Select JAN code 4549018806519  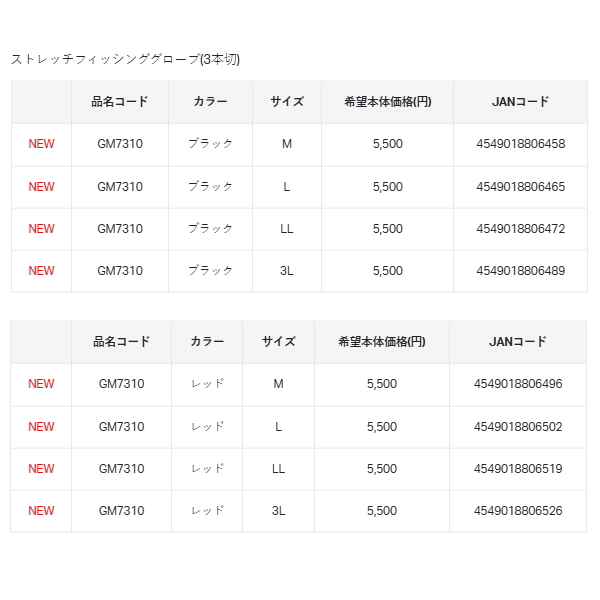519,469
